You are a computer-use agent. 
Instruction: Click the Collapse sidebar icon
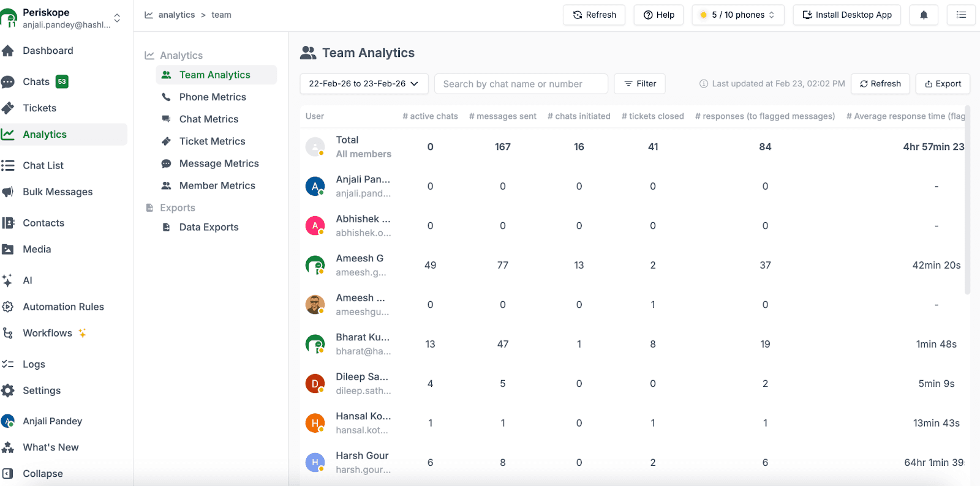click(x=8, y=474)
